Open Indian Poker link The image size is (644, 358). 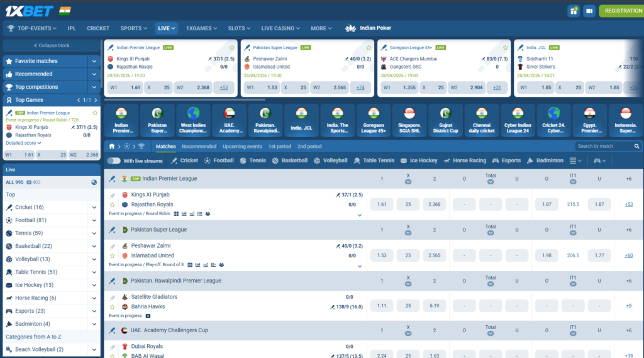tap(369, 28)
